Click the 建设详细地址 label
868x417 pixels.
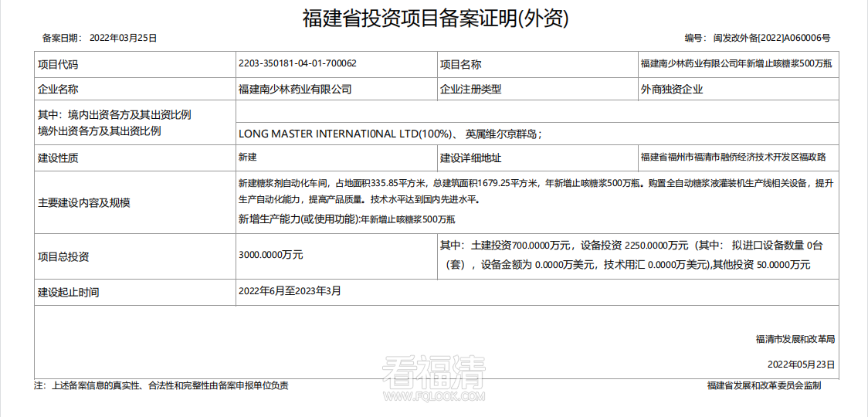pyautogui.click(x=470, y=158)
